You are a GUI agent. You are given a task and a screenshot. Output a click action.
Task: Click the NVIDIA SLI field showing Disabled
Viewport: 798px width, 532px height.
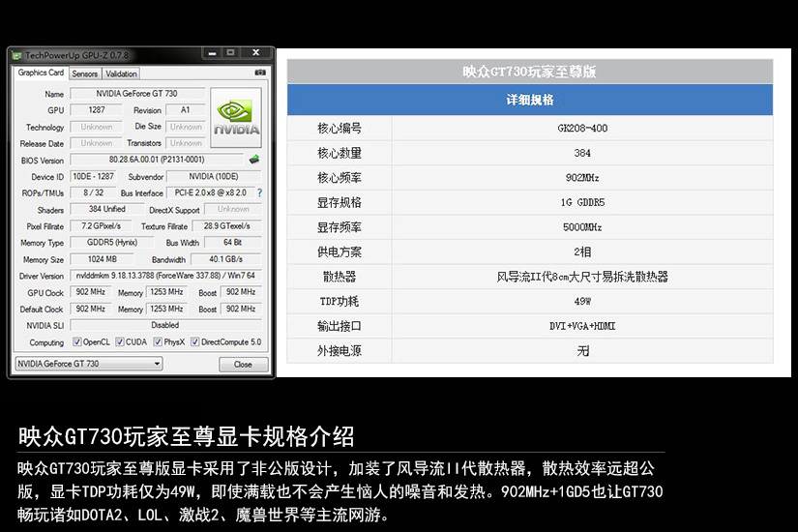(x=166, y=325)
